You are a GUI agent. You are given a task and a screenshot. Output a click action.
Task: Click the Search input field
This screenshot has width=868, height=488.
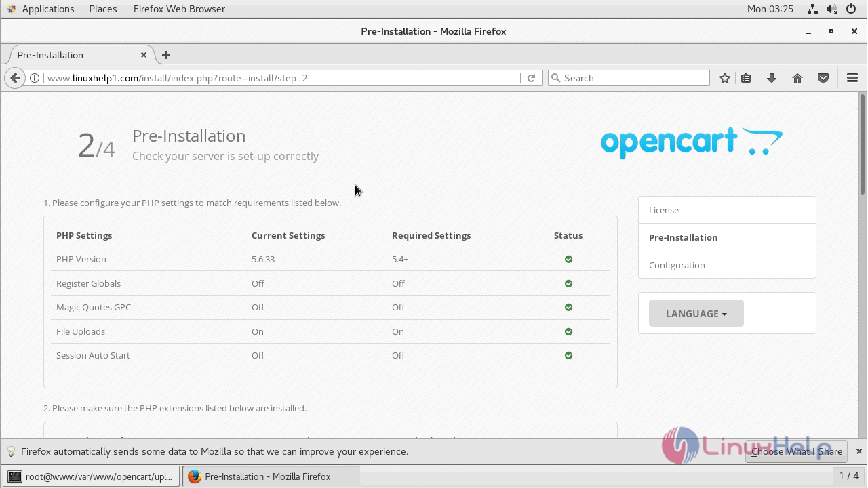[629, 78]
